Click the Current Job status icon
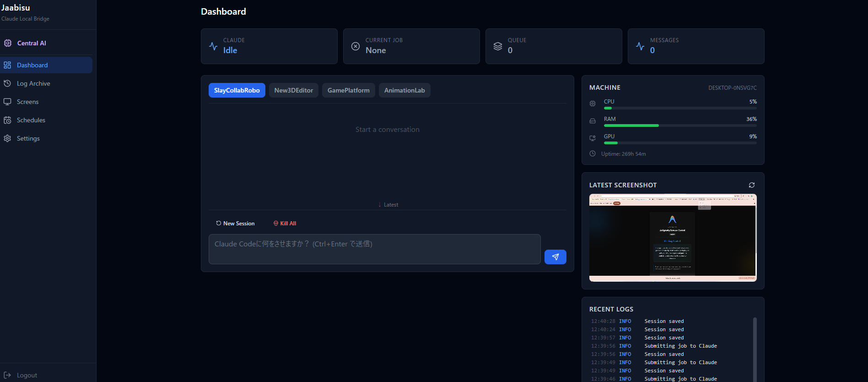Screen dimensions: 868x382 (x=356, y=46)
